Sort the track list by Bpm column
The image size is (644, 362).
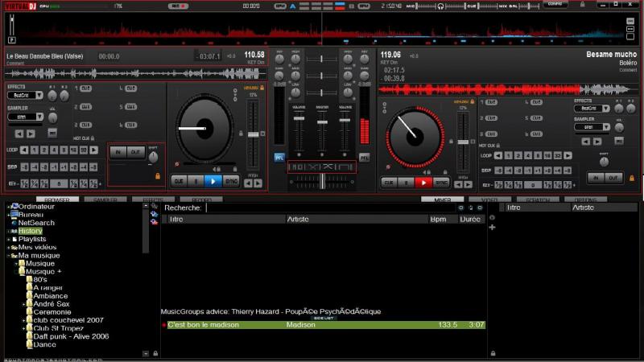click(438, 219)
